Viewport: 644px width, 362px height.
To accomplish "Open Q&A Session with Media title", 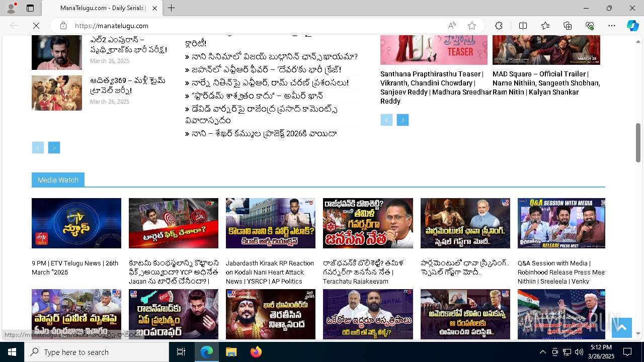I will tap(561, 272).
